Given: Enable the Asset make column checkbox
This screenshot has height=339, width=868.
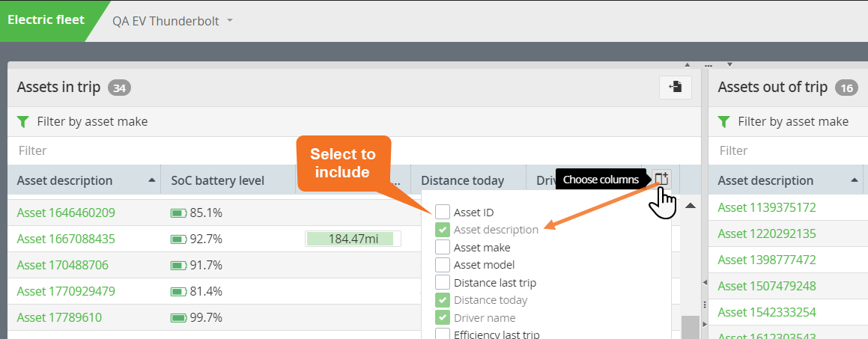Looking at the screenshot, I should pyautogui.click(x=443, y=247).
